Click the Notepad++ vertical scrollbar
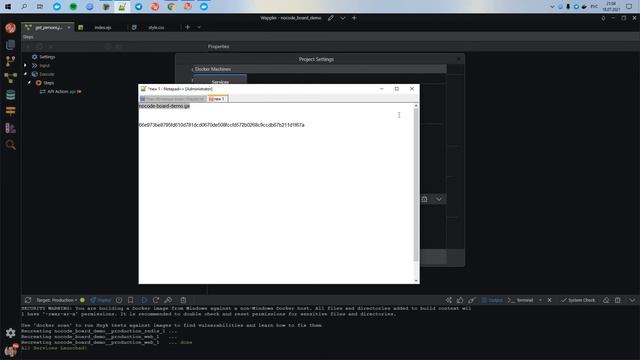 (416, 185)
